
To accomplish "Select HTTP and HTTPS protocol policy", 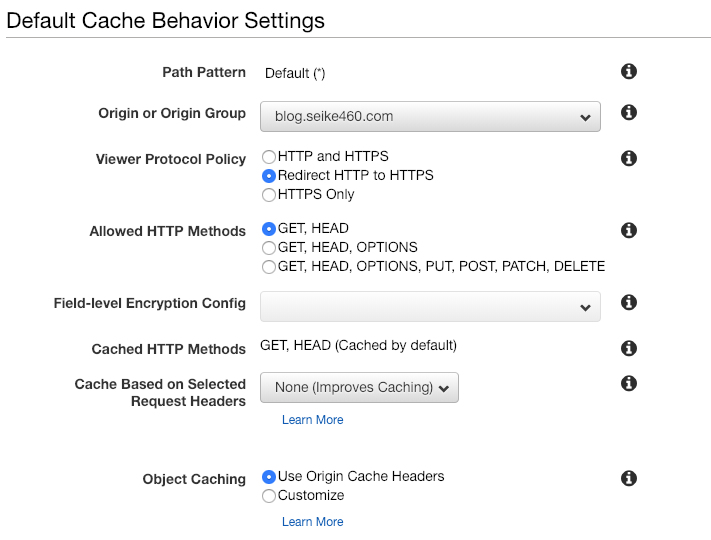I will point(269,157).
